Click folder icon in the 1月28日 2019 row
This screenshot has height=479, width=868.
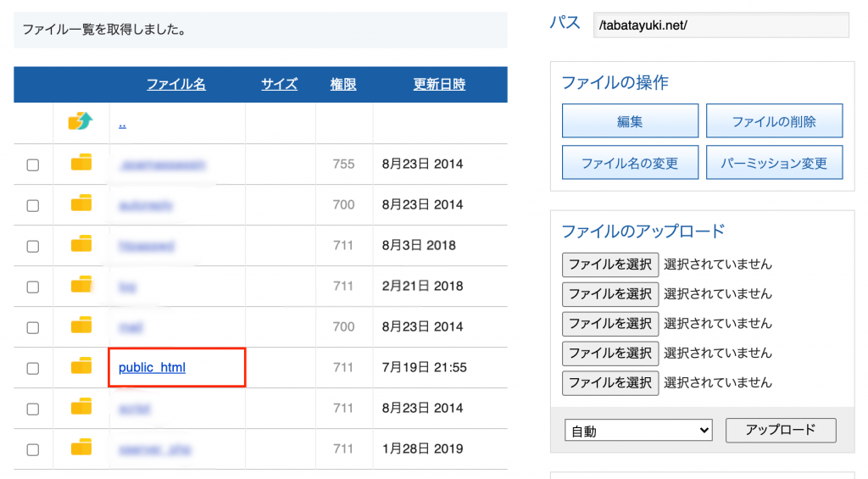point(81,448)
